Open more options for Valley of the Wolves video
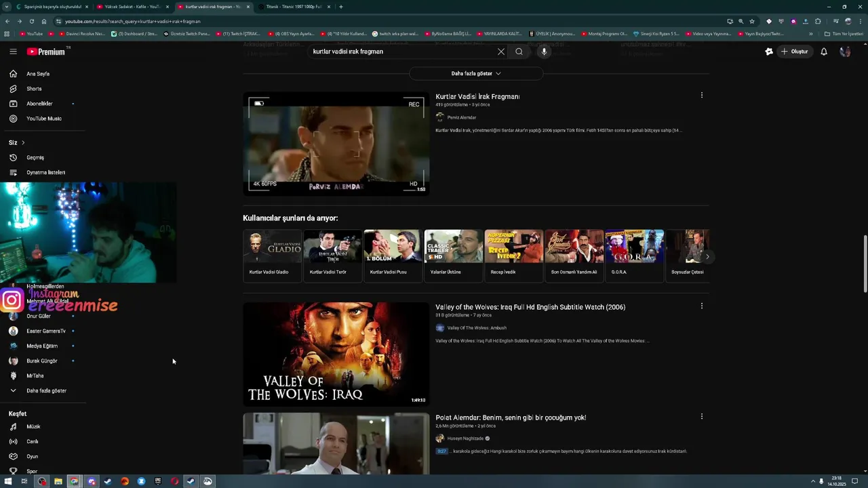This screenshot has width=868, height=488. coord(702,306)
